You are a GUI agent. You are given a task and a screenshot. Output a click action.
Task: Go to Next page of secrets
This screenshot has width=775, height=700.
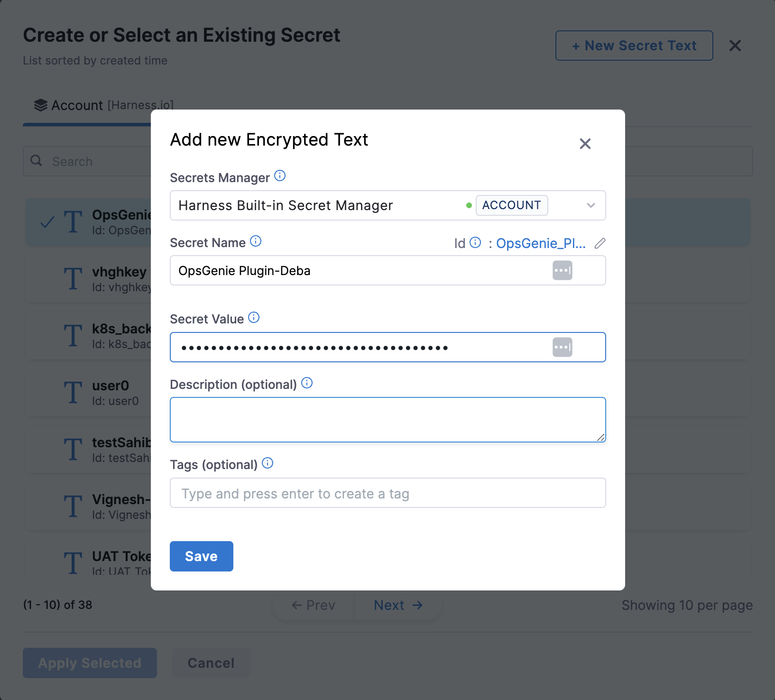point(397,605)
